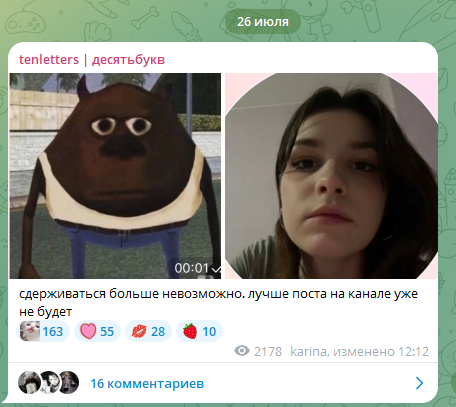Open the tenletters | десятьбукв channel name
This screenshot has height=407, width=456.
[x=92, y=60]
